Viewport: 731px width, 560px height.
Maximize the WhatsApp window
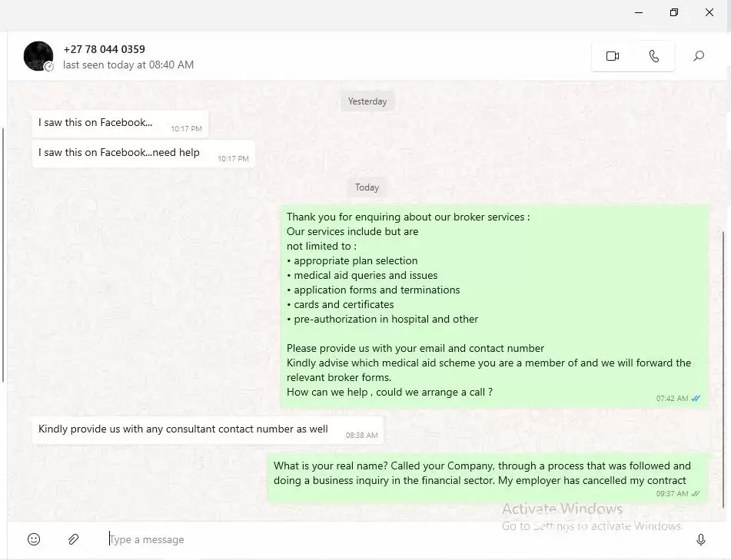coord(673,12)
